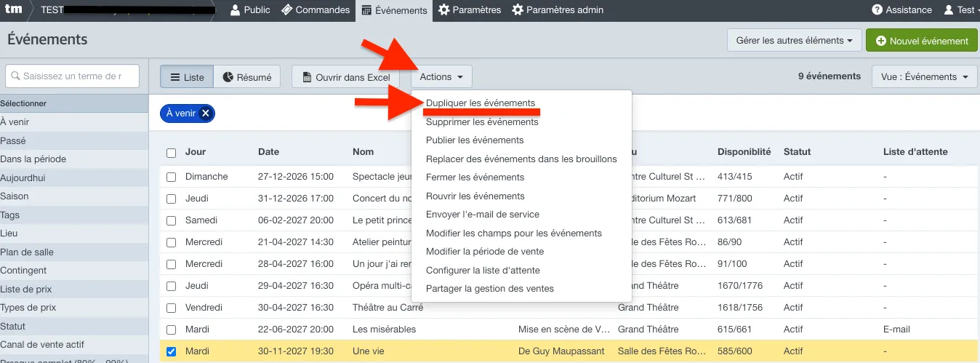Focus the search term input field

73,76
